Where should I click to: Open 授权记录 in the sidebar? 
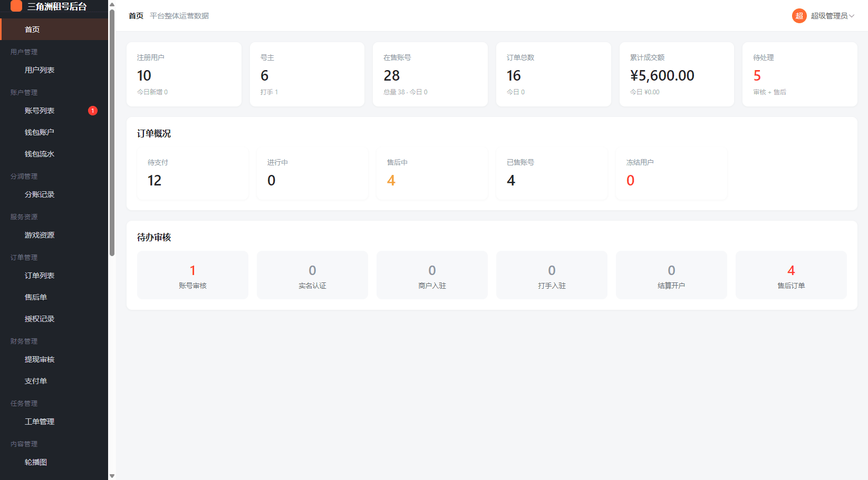pos(54,319)
